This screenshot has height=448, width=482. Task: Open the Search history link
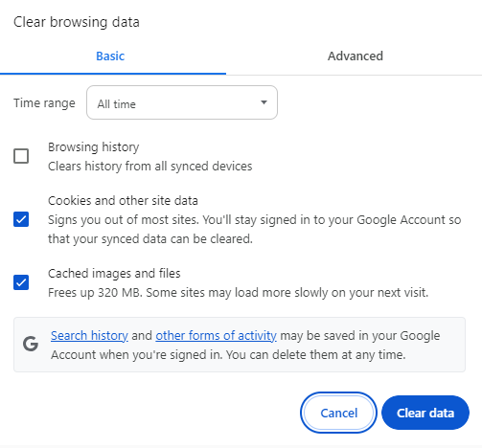[x=89, y=335]
